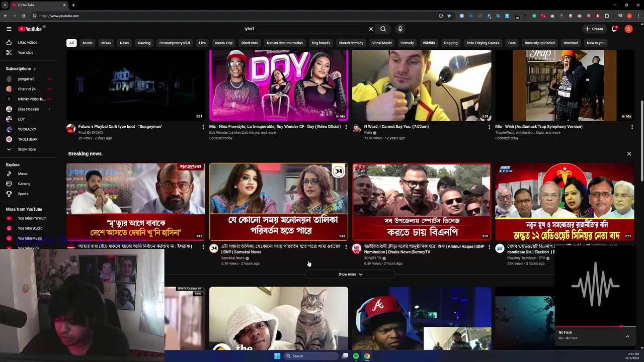Select the News filter chip
644x362 pixels.
click(x=124, y=43)
